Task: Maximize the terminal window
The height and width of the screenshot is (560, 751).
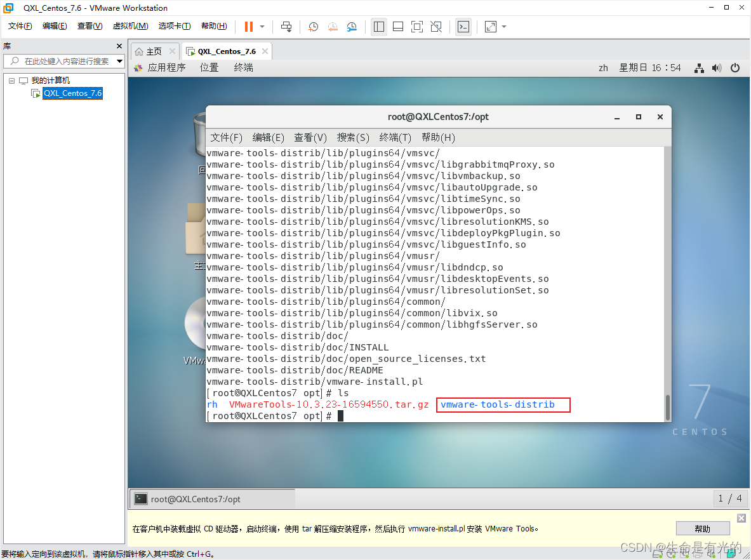Action: pos(639,117)
